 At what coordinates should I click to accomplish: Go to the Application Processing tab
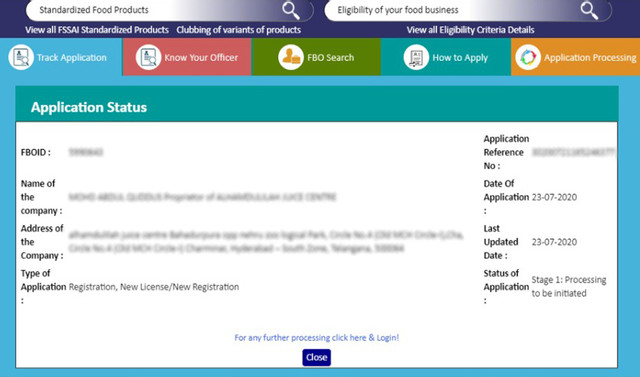[576, 57]
